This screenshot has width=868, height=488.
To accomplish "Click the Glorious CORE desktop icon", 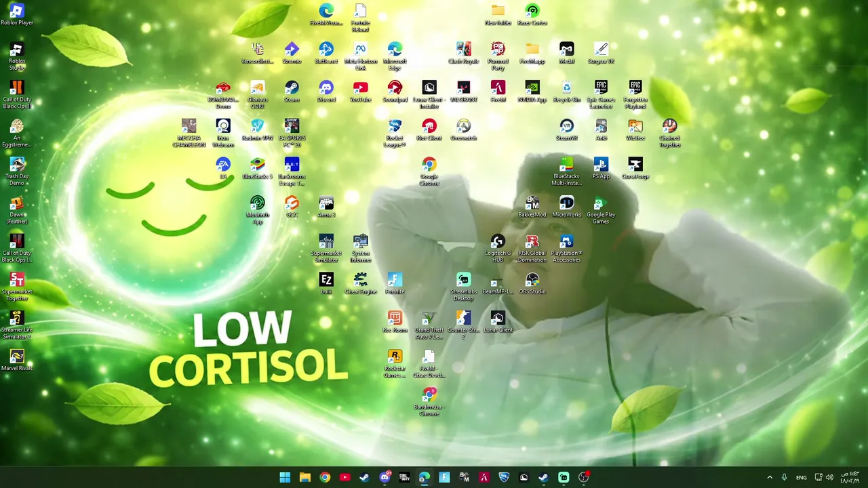I will tap(258, 95).
